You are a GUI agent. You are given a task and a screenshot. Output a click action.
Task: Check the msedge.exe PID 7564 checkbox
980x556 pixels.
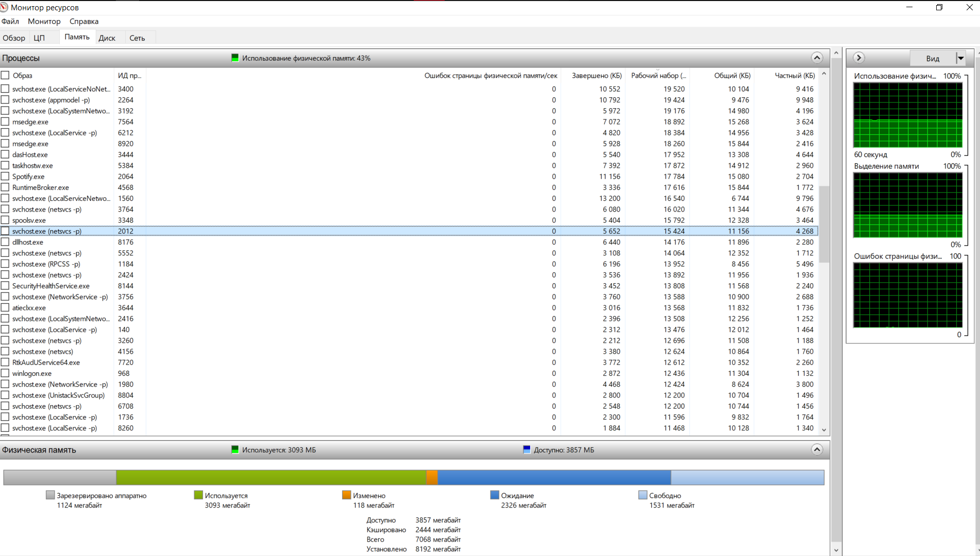coord(5,121)
